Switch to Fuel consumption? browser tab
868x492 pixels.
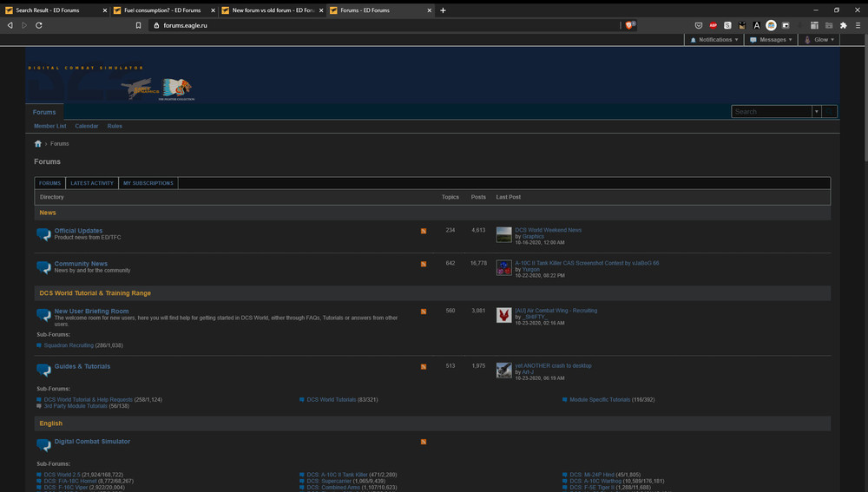coord(162,10)
